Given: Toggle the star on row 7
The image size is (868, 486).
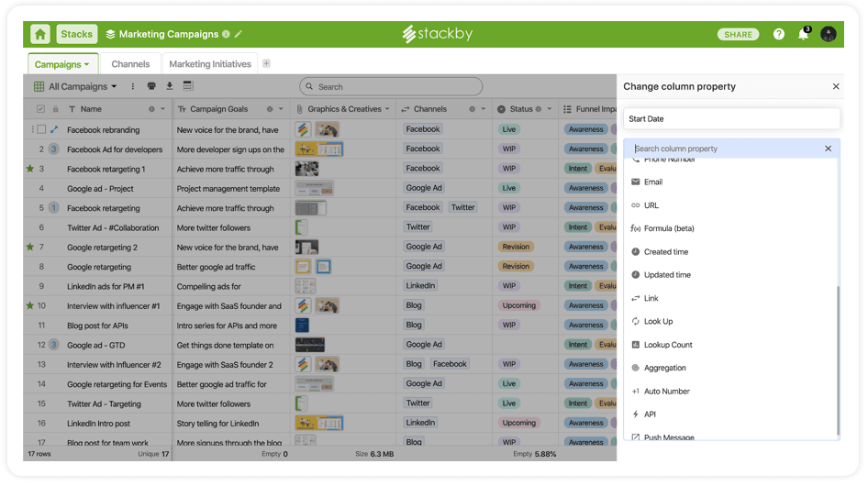Looking at the screenshot, I should (x=30, y=247).
